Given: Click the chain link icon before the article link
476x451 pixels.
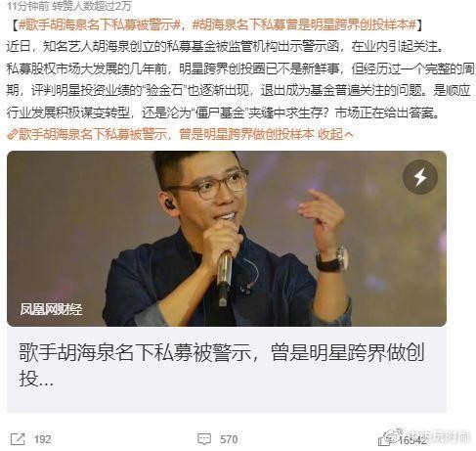Looking at the screenshot, I should tap(12, 134).
